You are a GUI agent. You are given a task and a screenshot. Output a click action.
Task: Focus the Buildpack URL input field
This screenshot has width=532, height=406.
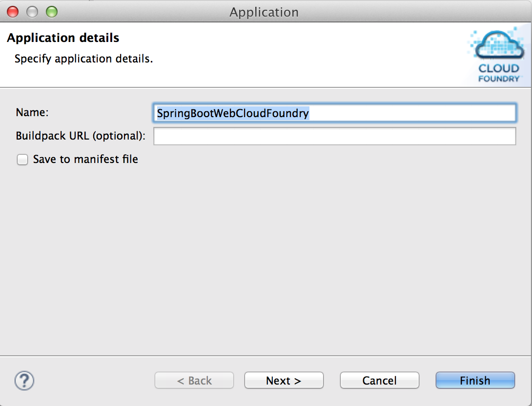pos(334,136)
